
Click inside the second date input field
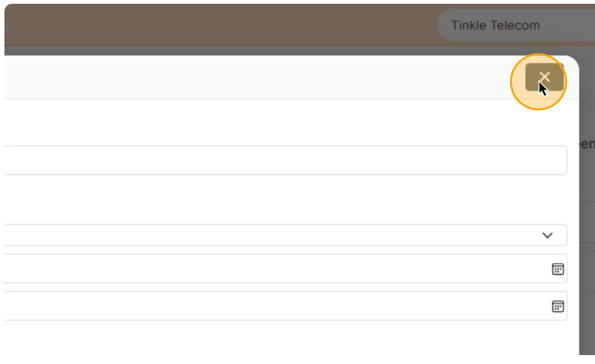click(273, 306)
